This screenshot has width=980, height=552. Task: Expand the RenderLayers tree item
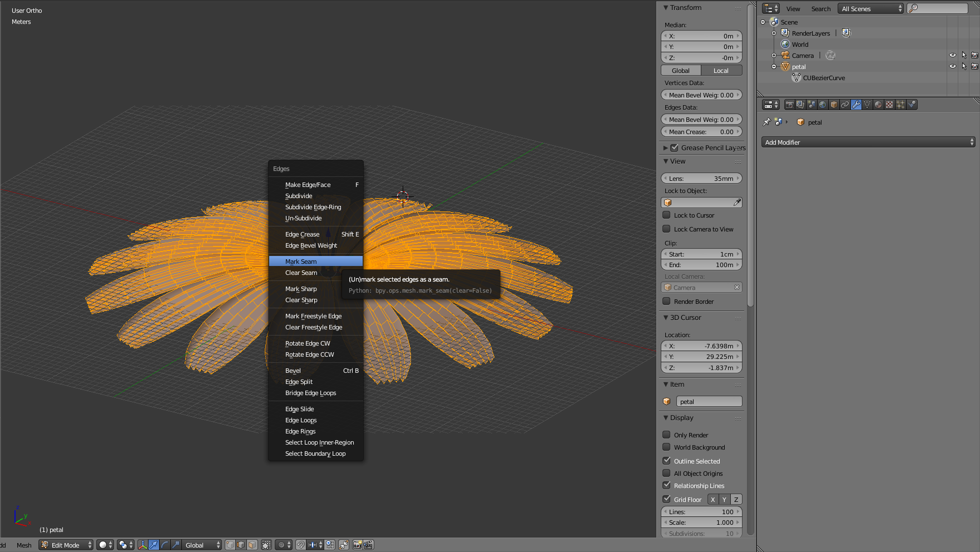click(774, 33)
